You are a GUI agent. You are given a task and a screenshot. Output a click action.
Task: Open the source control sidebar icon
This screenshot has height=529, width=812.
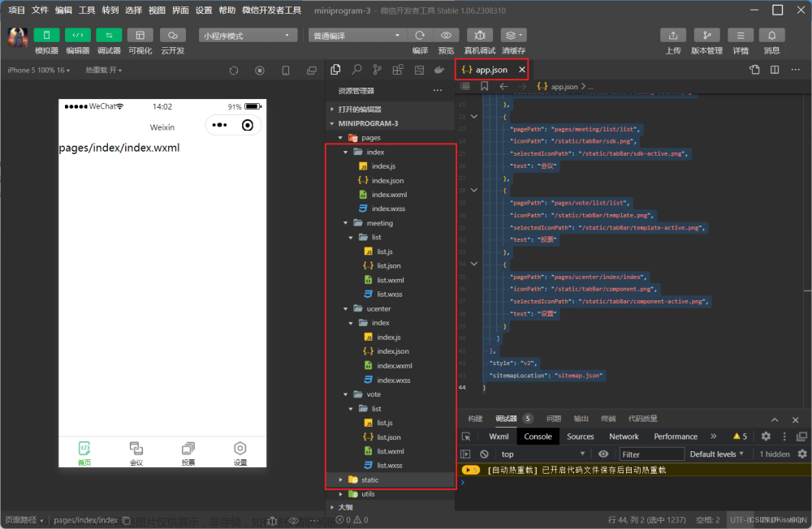(377, 70)
